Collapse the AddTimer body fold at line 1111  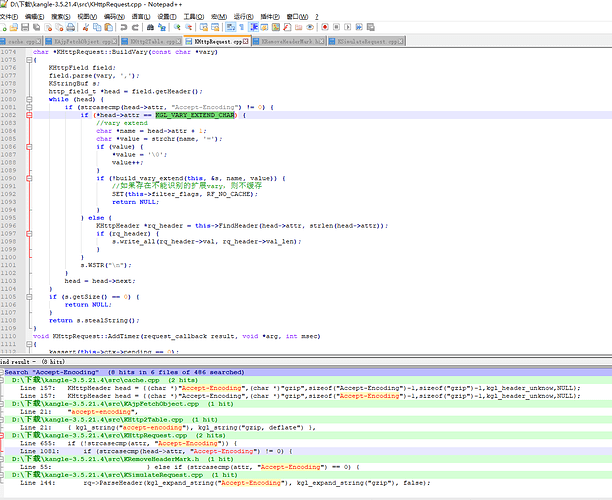point(29,344)
